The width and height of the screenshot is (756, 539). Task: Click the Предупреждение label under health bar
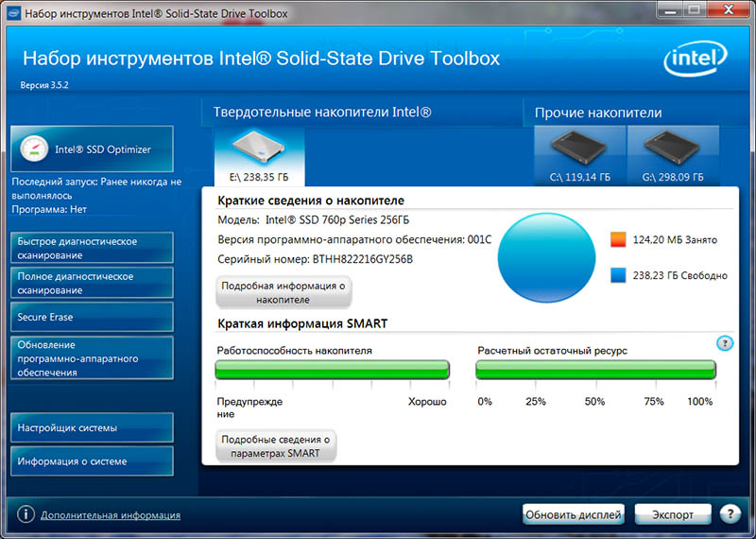click(249, 408)
